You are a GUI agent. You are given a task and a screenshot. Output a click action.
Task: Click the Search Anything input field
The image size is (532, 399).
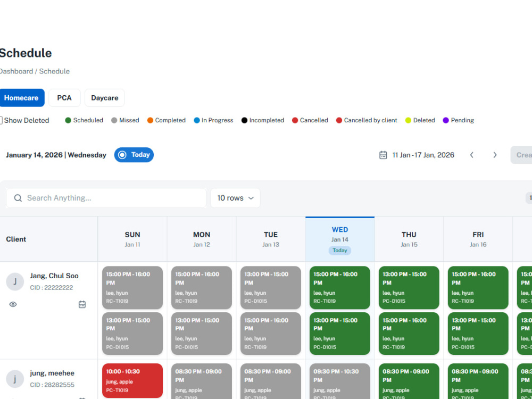[x=106, y=198]
